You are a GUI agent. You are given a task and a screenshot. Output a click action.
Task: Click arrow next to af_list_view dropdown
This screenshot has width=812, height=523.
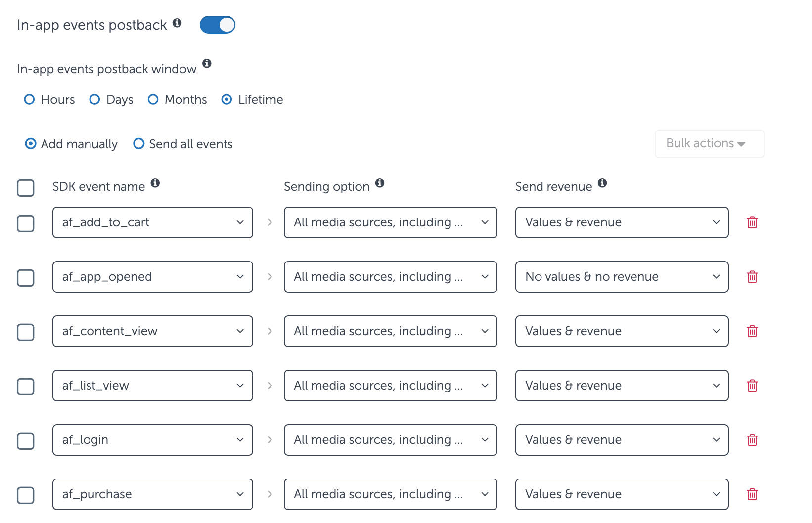(x=270, y=386)
